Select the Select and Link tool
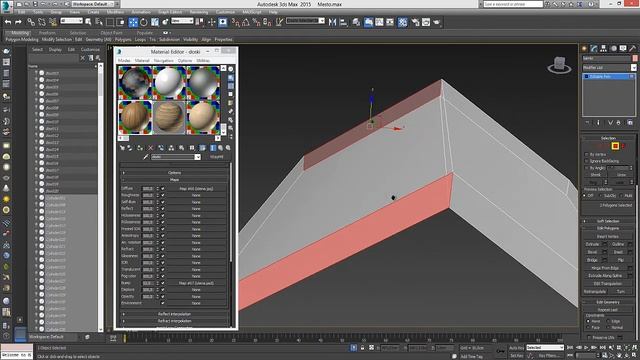This screenshot has width=640, height=360. pyautogui.click(x=31, y=22)
